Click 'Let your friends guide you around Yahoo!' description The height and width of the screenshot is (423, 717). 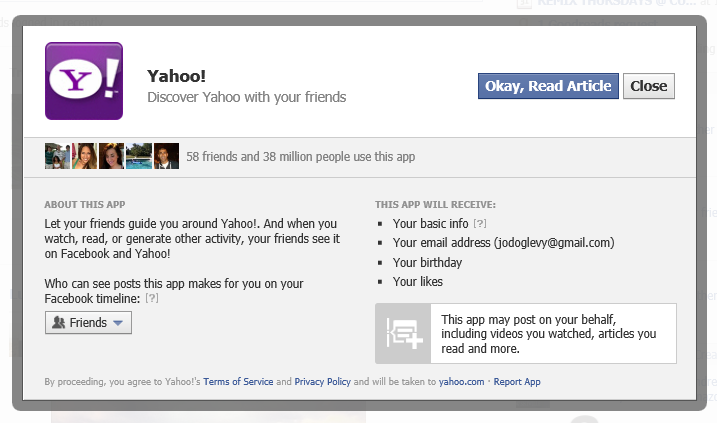click(192, 238)
